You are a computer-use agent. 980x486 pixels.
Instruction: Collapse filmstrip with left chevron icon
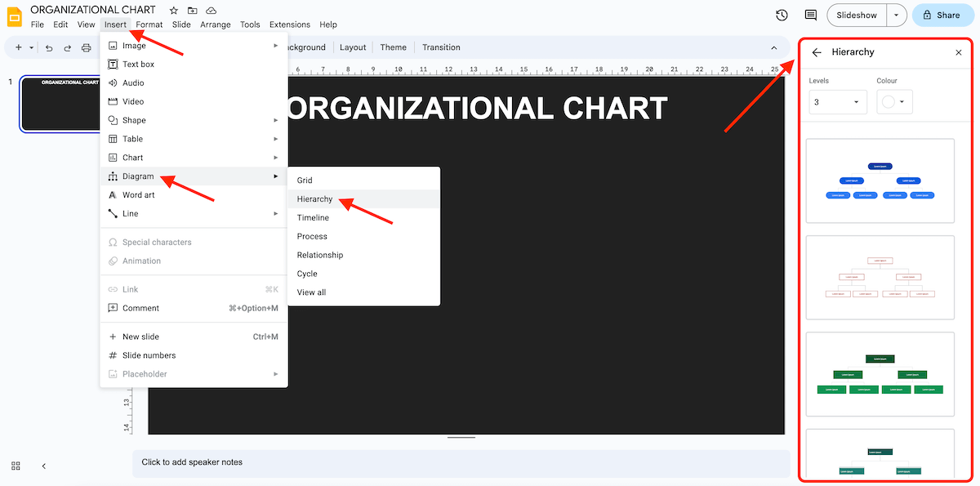(x=43, y=466)
